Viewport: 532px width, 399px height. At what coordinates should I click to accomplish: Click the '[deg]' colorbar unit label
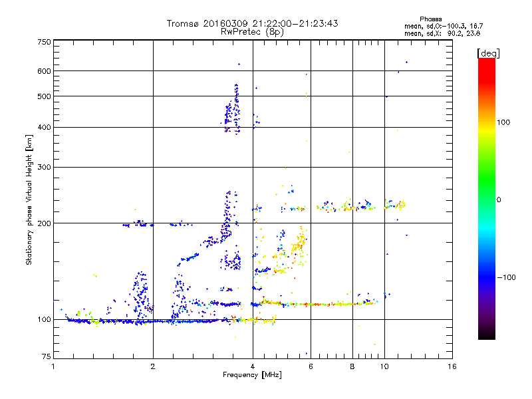[x=488, y=53]
